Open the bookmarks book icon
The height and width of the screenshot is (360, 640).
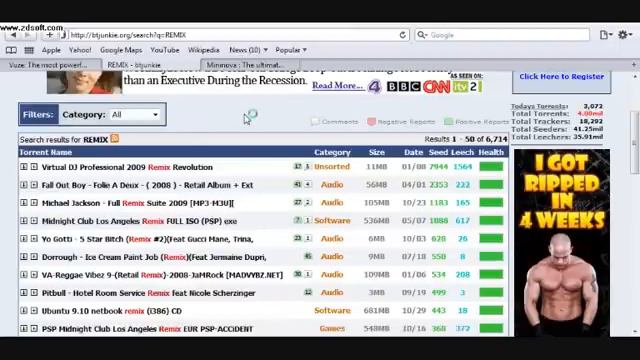11,50
